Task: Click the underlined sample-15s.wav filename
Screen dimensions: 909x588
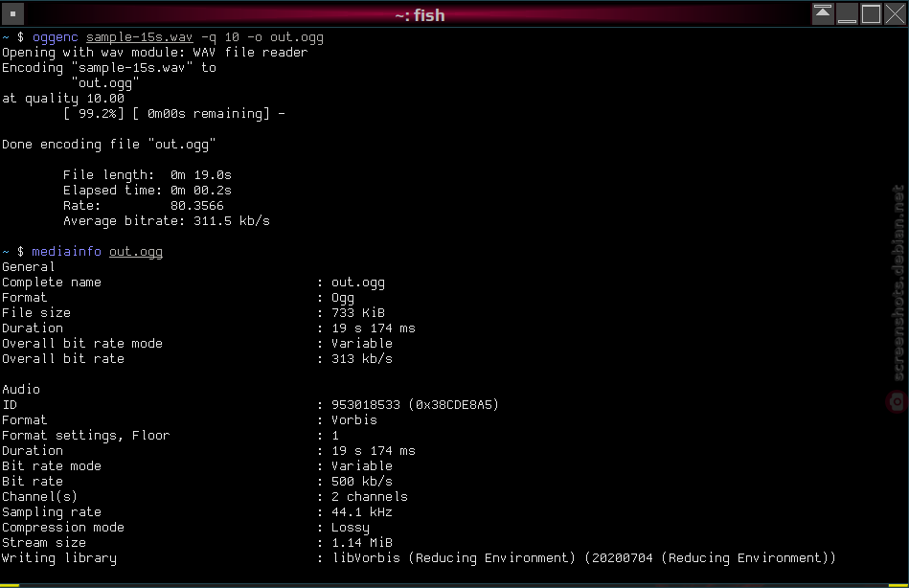Action: [x=139, y=37]
